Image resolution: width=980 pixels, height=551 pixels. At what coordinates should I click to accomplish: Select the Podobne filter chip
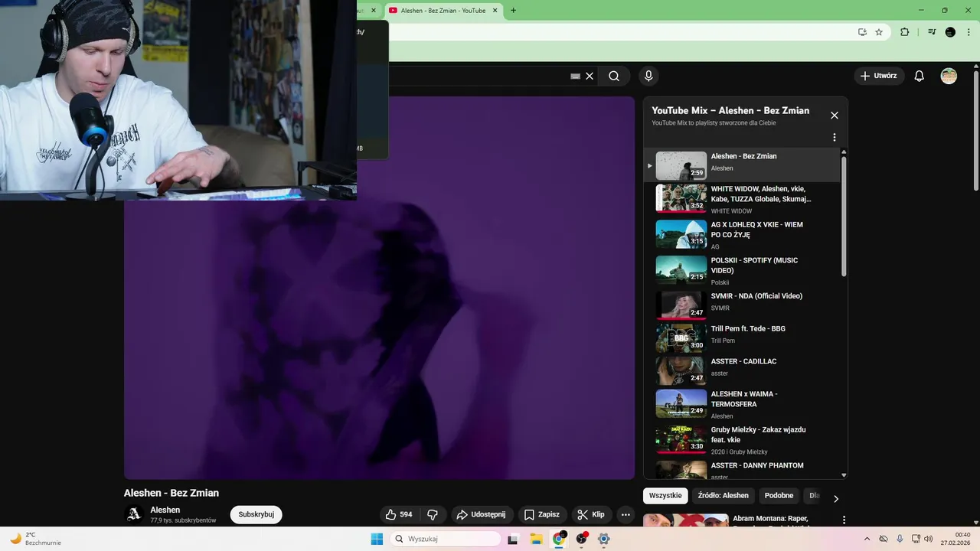(779, 495)
